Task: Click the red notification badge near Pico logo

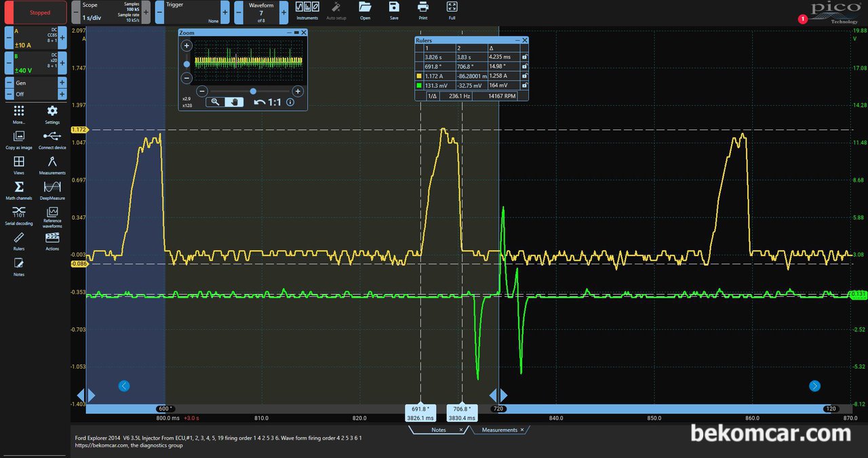Action: [803, 19]
